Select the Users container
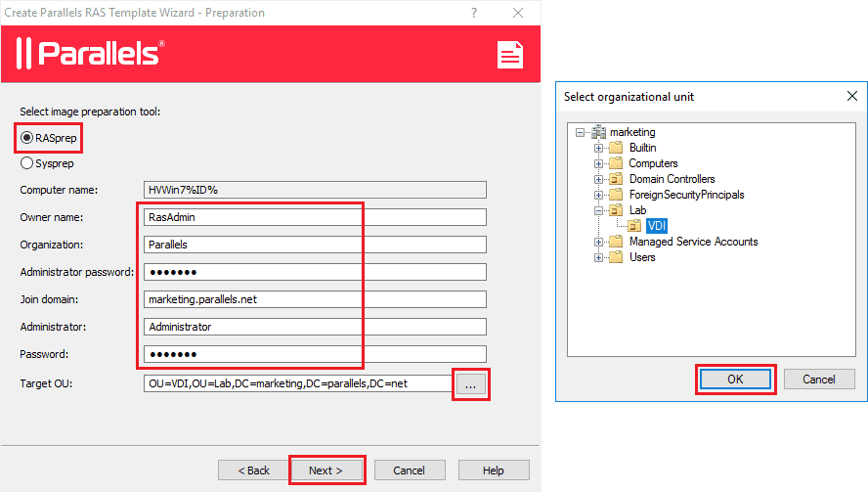This screenshot has width=868, height=492. [x=642, y=257]
